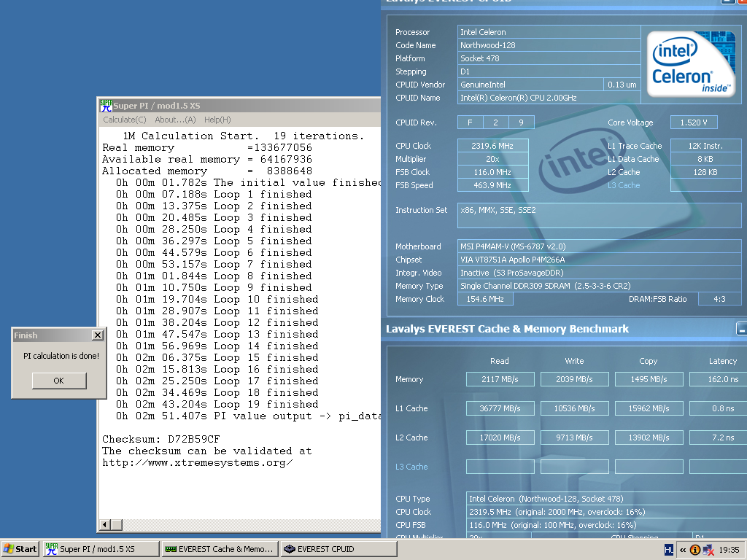
Task: Select the Memory Clock value '154.6 MHz'
Action: tap(485, 299)
